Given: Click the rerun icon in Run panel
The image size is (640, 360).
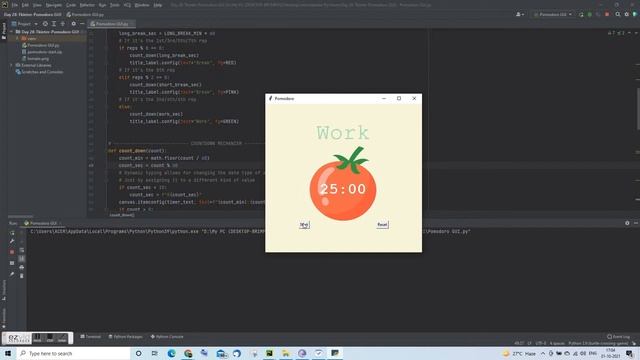Looking at the screenshot, I should coord(12,233).
